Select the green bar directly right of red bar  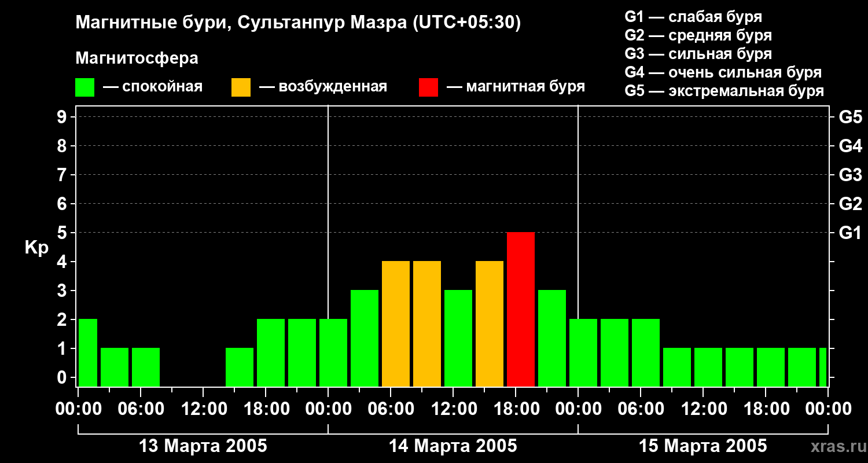pyautogui.click(x=552, y=339)
